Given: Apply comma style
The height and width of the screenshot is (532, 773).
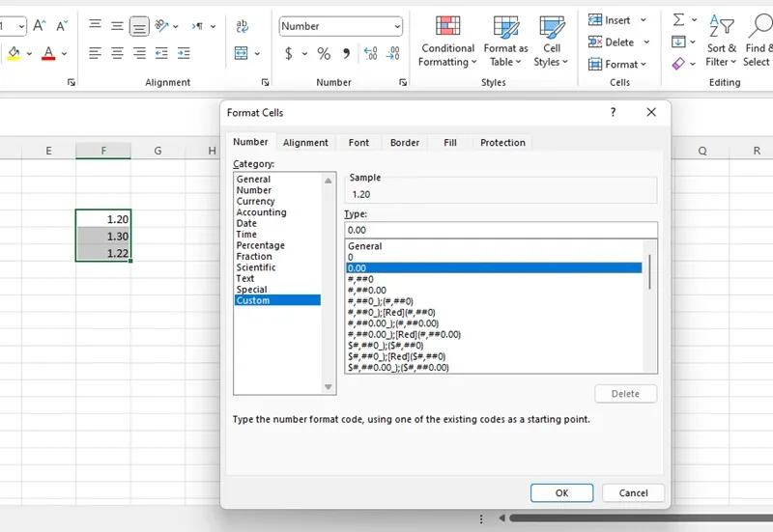Looking at the screenshot, I should point(347,53).
